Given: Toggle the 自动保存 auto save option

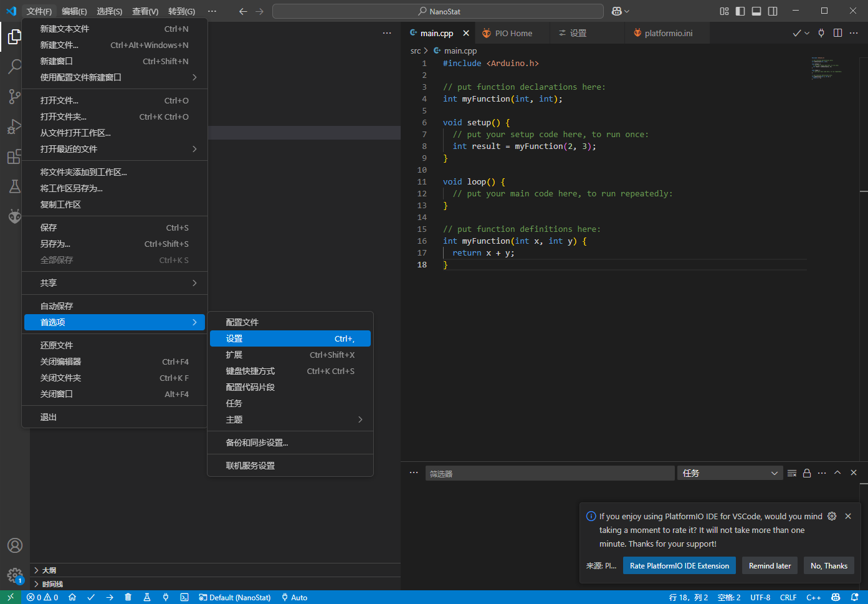Looking at the screenshot, I should (115, 306).
